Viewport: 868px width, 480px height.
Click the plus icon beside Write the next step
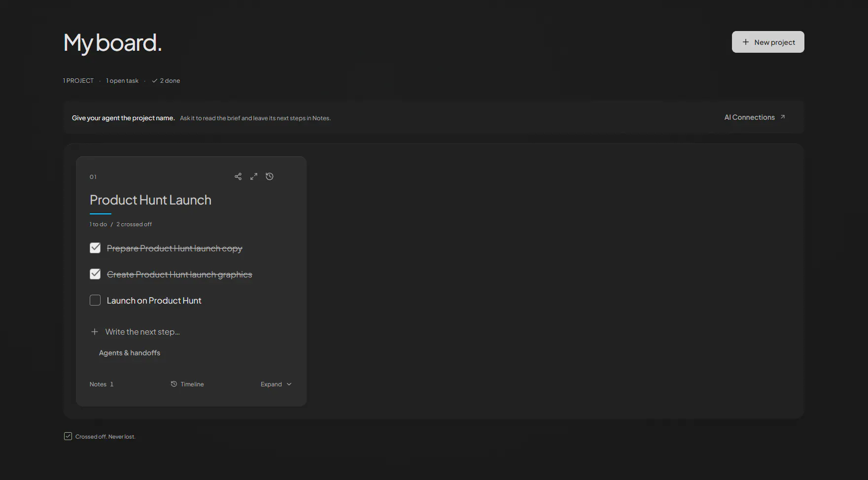(95, 332)
